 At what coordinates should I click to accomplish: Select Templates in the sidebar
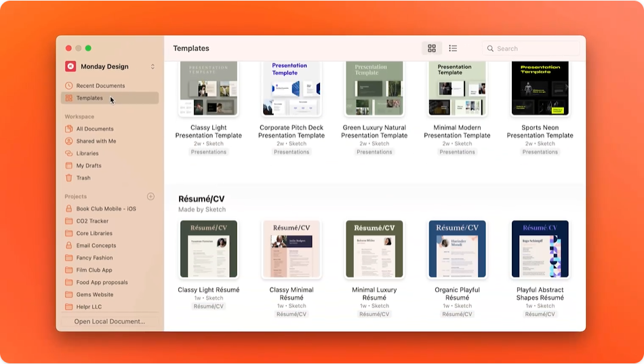[x=110, y=98]
